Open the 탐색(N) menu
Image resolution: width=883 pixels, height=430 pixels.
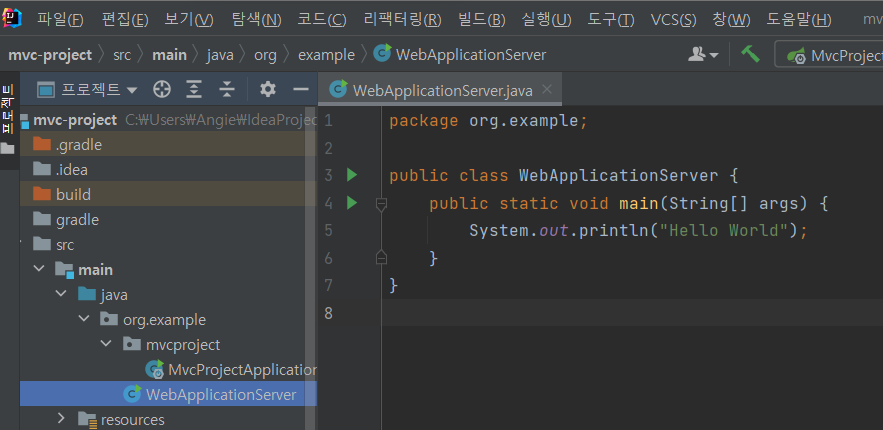(256, 20)
